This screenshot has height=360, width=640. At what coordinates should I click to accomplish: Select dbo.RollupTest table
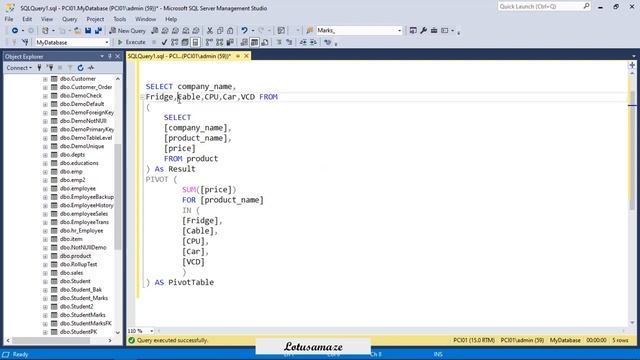[78, 264]
